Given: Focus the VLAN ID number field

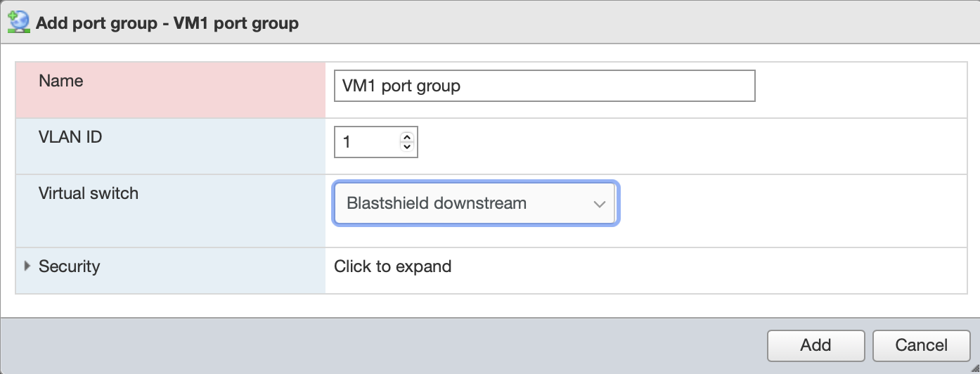Looking at the screenshot, I should pyautogui.click(x=367, y=143).
